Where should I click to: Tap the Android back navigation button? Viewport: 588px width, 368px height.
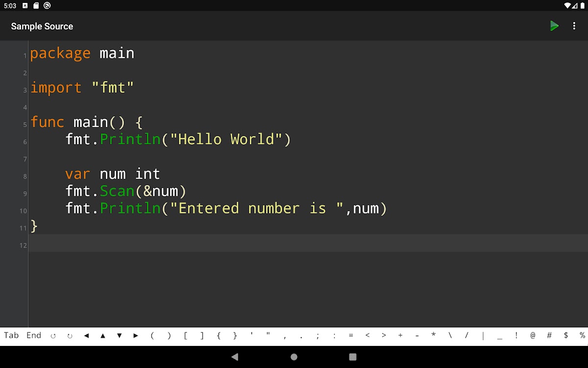235,357
